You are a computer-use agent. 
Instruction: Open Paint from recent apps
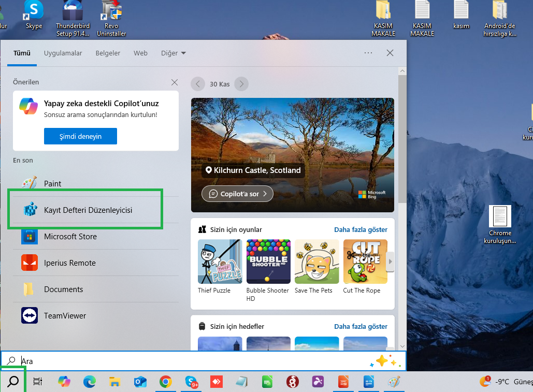(52, 183)
